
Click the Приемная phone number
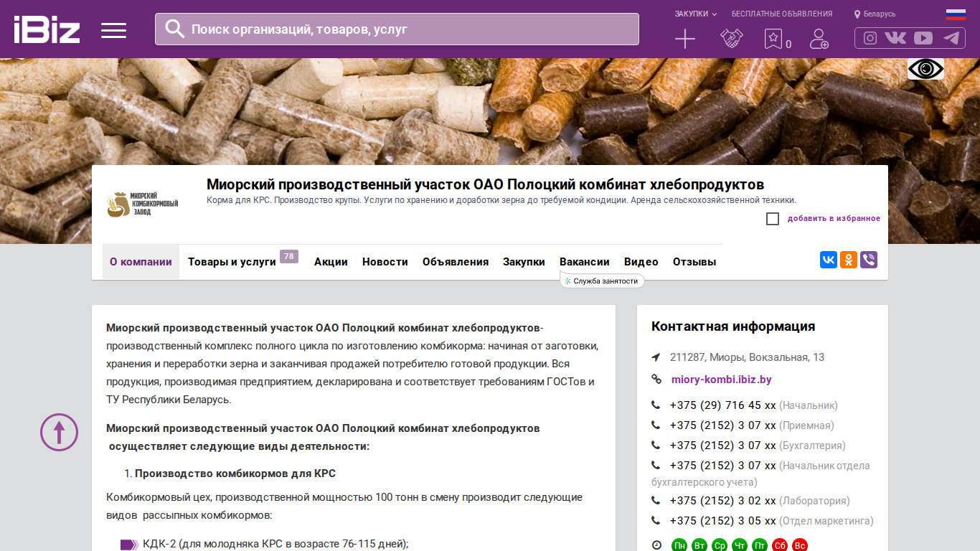722,425
